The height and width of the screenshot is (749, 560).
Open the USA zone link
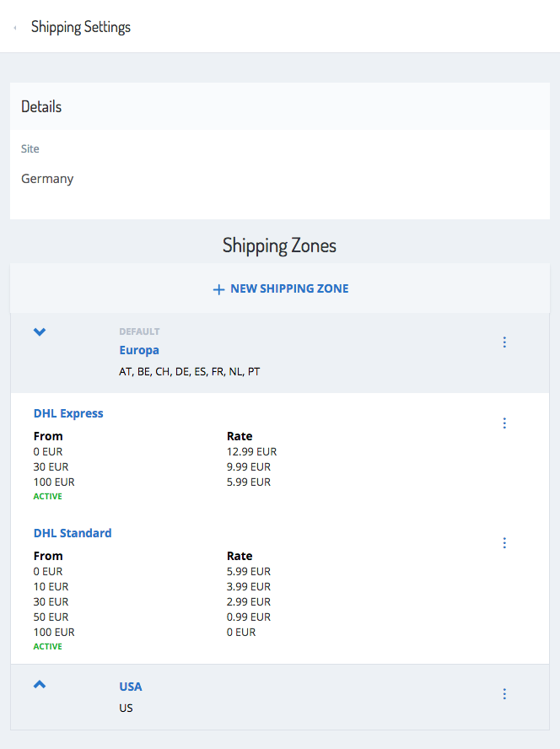pos(131,687)
